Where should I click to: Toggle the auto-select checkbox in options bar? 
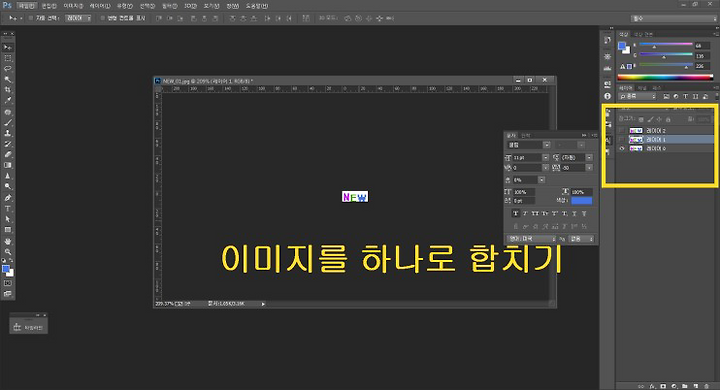pyautogui.click(x=31, y=18)
